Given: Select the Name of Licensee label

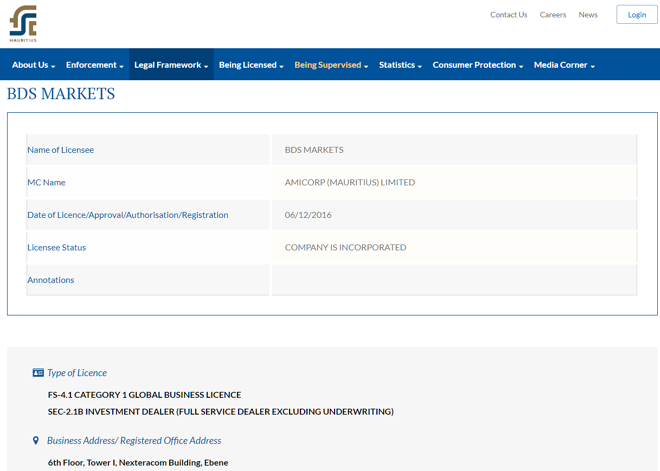Looking at the screenshot, I should pos(61,150).
